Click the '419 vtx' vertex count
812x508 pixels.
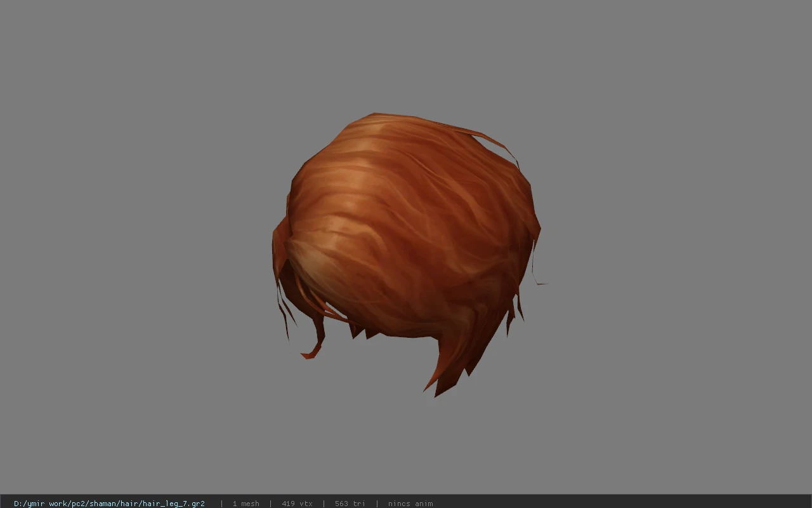(x=297, y=504)
